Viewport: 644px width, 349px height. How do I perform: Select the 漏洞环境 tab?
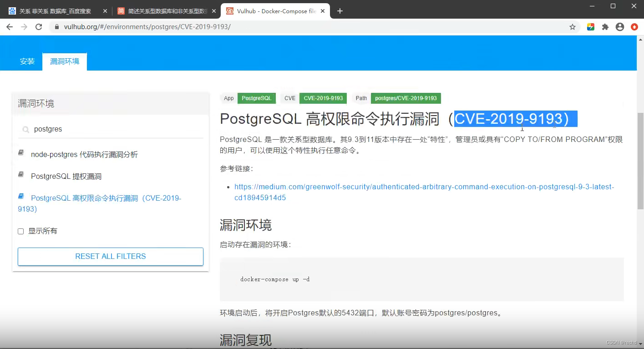tap(64, 61)
